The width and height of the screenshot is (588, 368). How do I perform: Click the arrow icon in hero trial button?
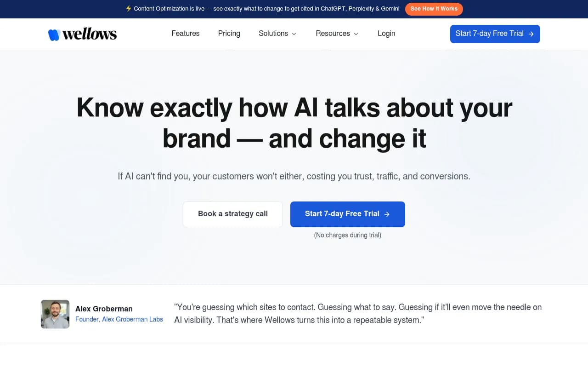coord(387,214)
